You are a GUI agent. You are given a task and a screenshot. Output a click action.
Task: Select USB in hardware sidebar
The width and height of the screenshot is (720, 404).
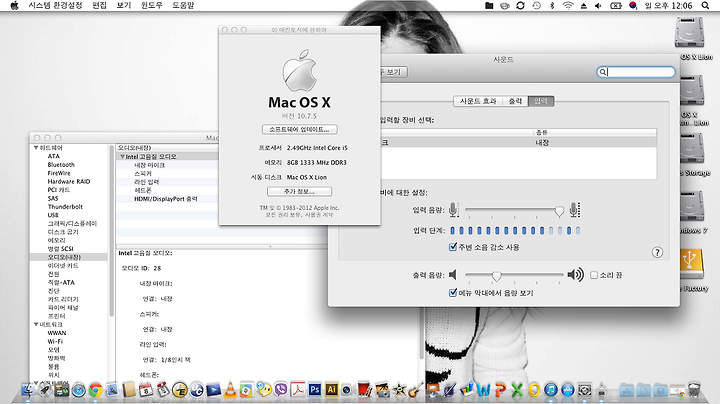[53, 215]
